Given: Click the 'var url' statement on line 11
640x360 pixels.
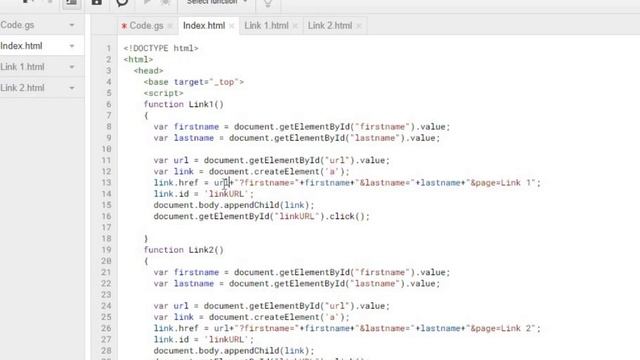Looking at the screenshot, I should pyautogui.click(x=271, y=160).
